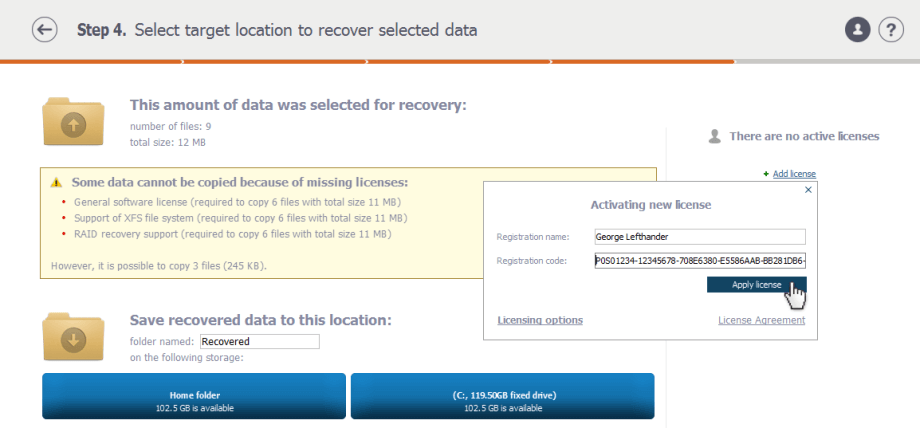Click the Registration name field
920x428 pixels.
pos(699,237)
